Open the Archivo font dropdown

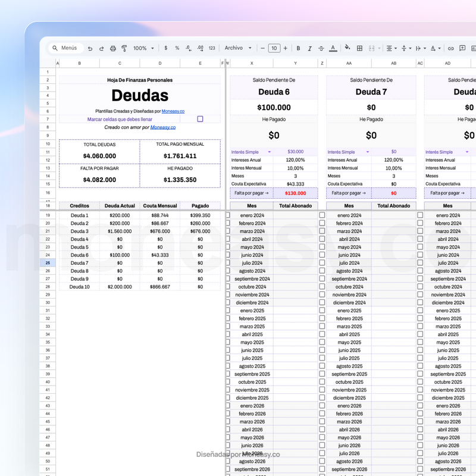(238, 48)
